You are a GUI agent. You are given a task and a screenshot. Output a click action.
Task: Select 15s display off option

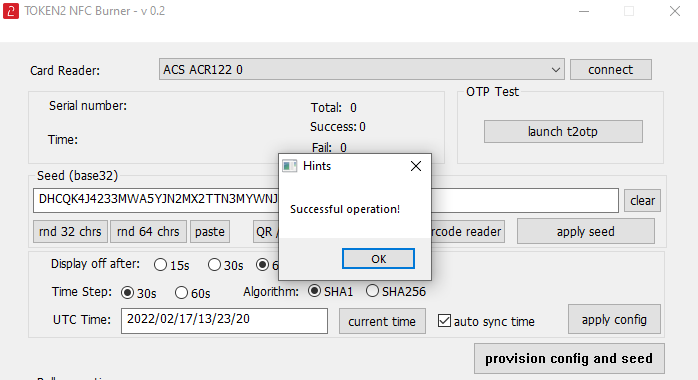pos(161,265)
